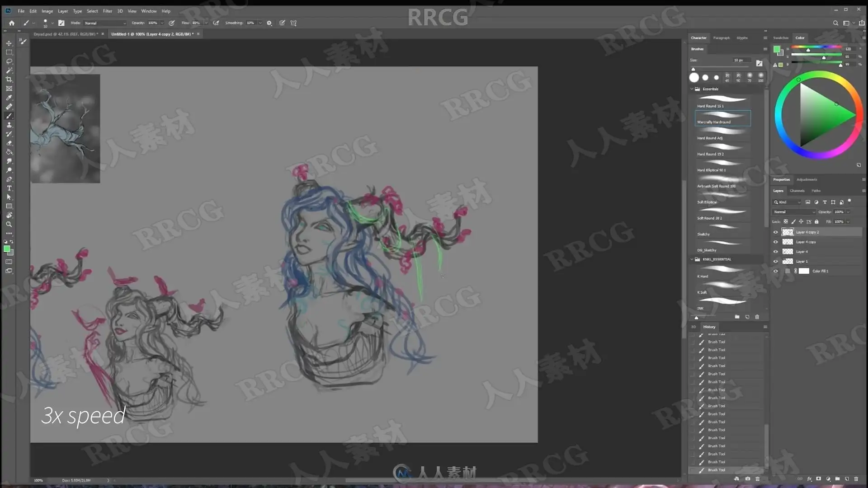The image size is (868, 488).
Task: Select the Crop tool
Action: (x=9, y=80)
